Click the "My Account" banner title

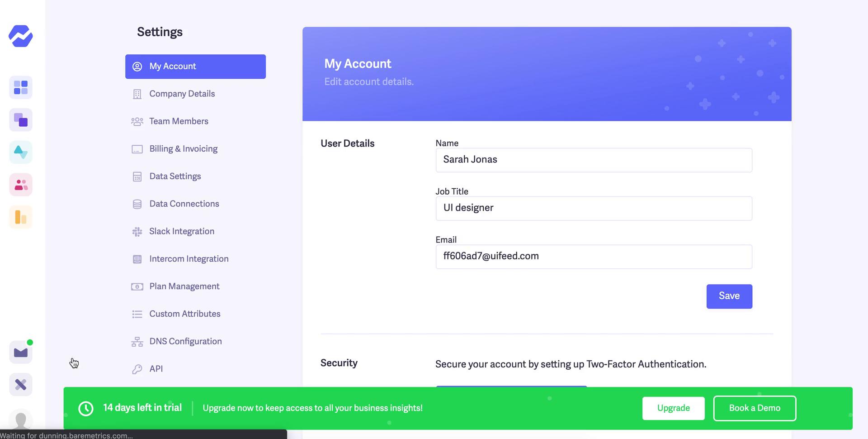pos(358,64)
